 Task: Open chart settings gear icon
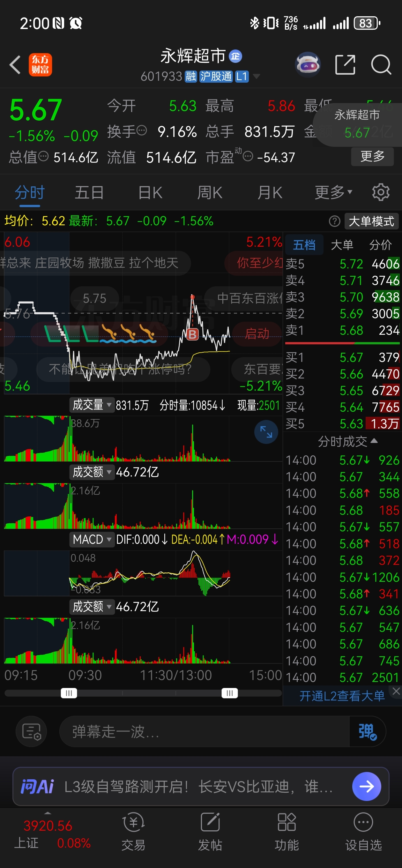(x=381, y=192)
